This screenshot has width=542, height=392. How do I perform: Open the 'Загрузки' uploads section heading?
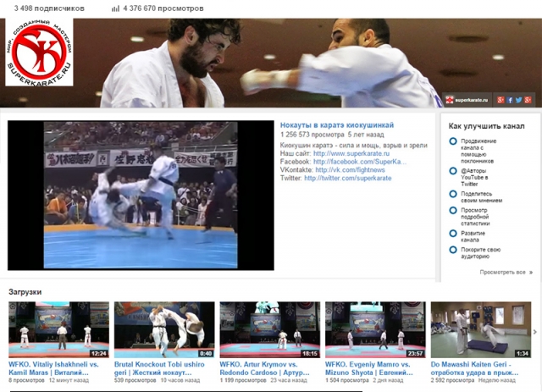point(25,292)
